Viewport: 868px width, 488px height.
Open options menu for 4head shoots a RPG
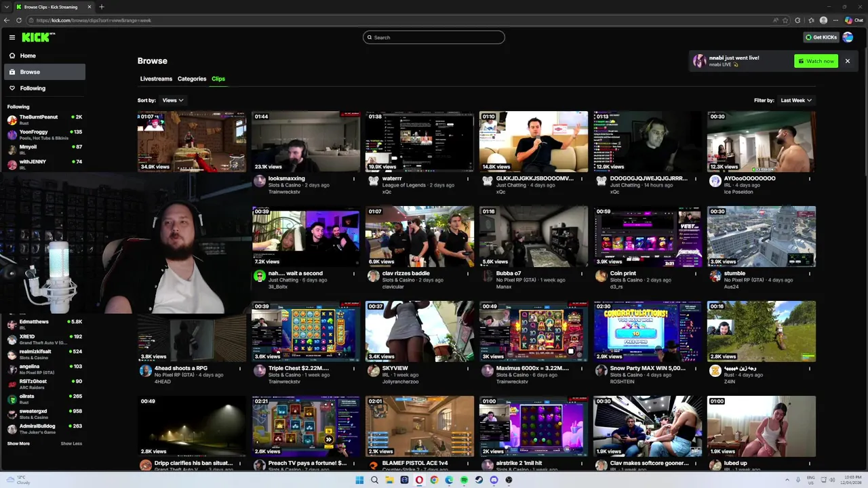(239, 369)
